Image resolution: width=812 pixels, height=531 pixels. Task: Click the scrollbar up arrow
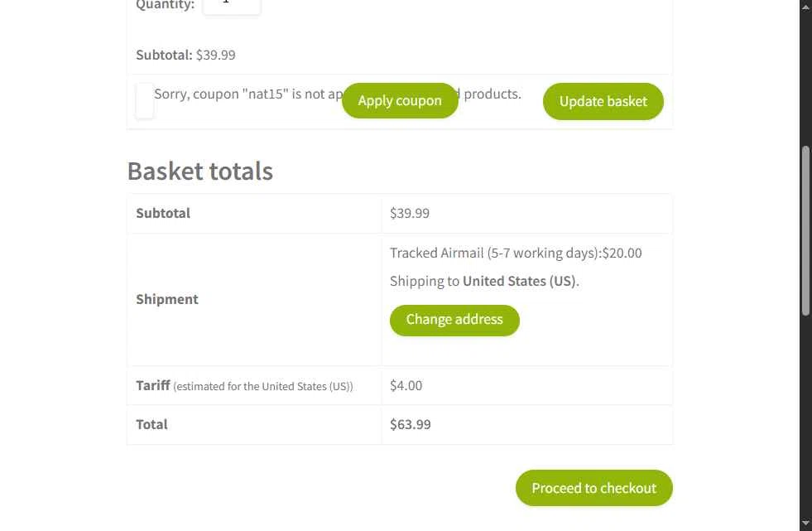(x=805, y=5)
